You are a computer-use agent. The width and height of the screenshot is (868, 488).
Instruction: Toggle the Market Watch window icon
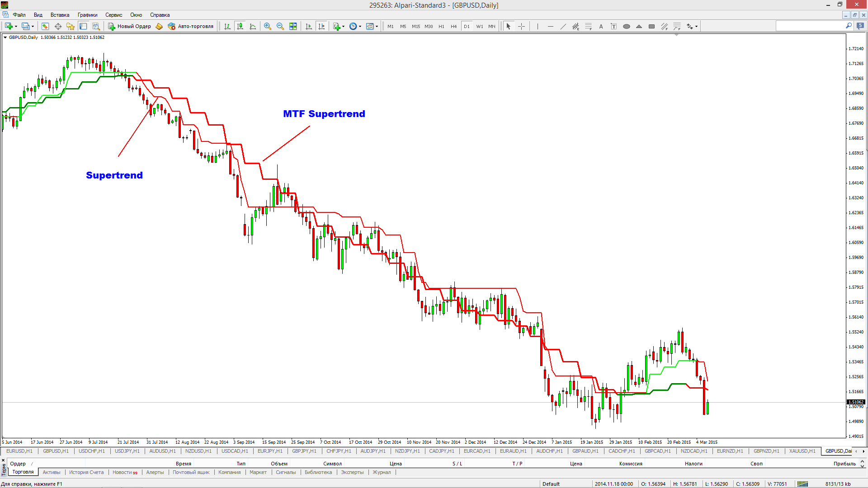pos(45,26)
